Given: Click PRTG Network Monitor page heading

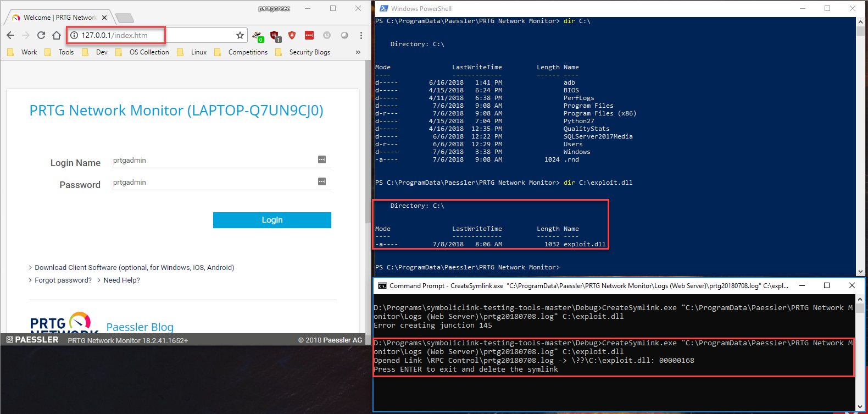Looking at the screenshot, I should (176, 111).
